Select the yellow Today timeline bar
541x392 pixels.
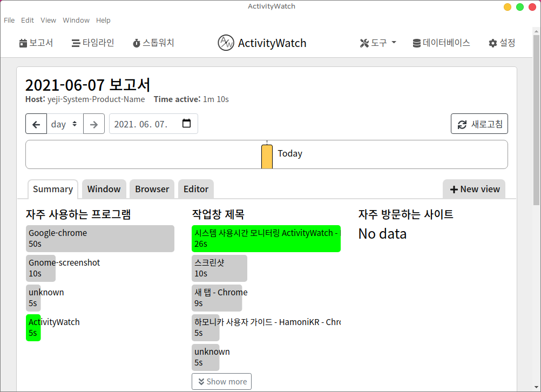click(267, 157)
